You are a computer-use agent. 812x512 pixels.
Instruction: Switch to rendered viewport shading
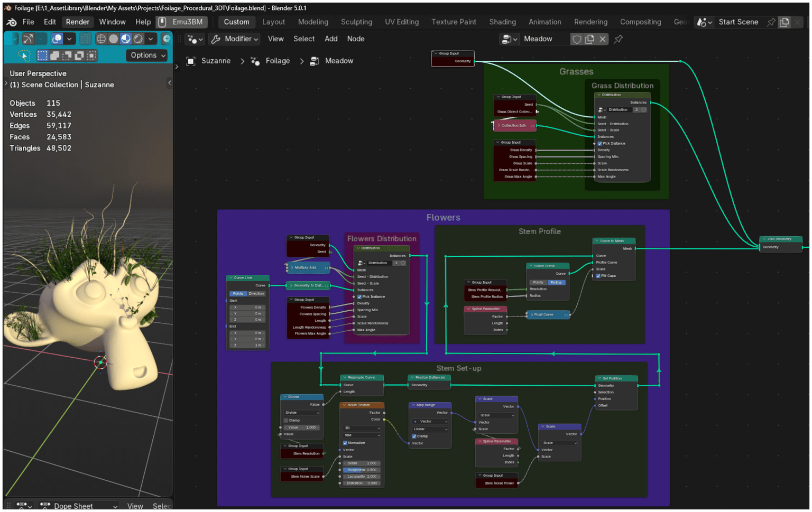tap(138, 39)
